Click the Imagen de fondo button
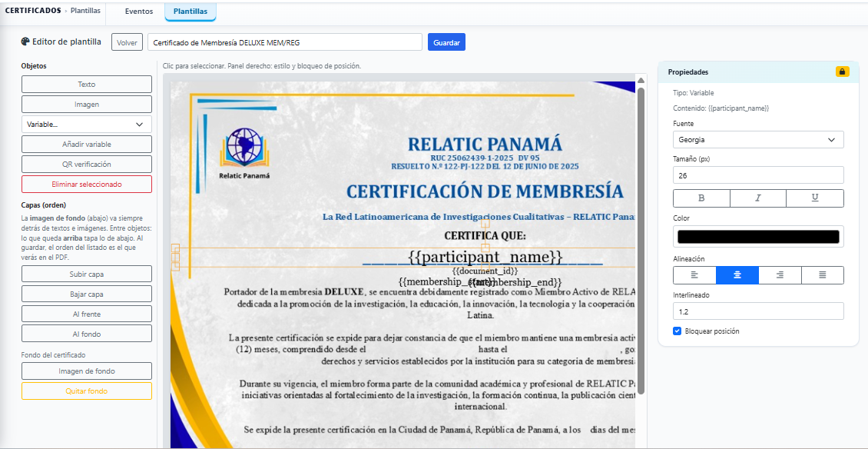The image size is (868, 449). [x=86, y=371]
